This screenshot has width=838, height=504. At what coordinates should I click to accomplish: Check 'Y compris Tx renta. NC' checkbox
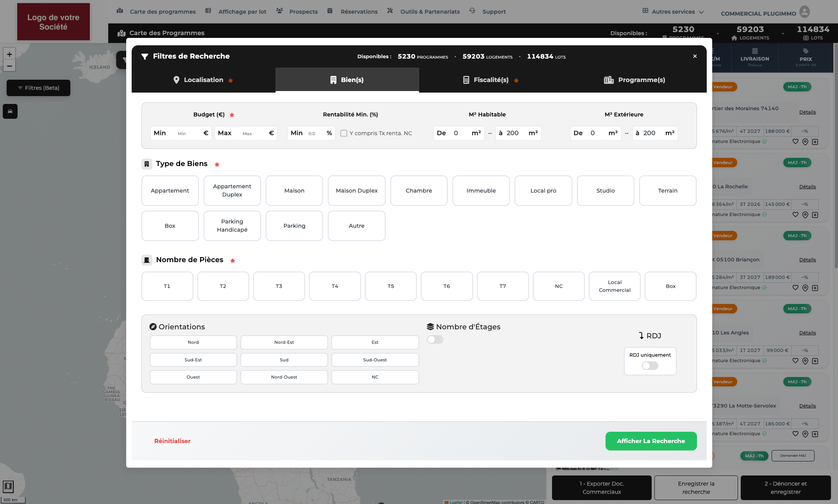344,133
